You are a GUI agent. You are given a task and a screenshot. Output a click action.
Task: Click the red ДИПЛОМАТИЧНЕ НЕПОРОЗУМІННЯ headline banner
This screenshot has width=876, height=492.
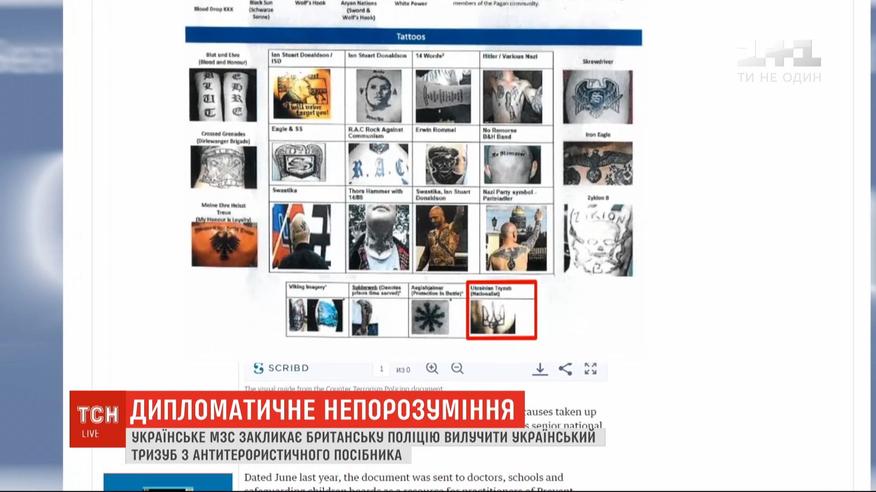326,409
